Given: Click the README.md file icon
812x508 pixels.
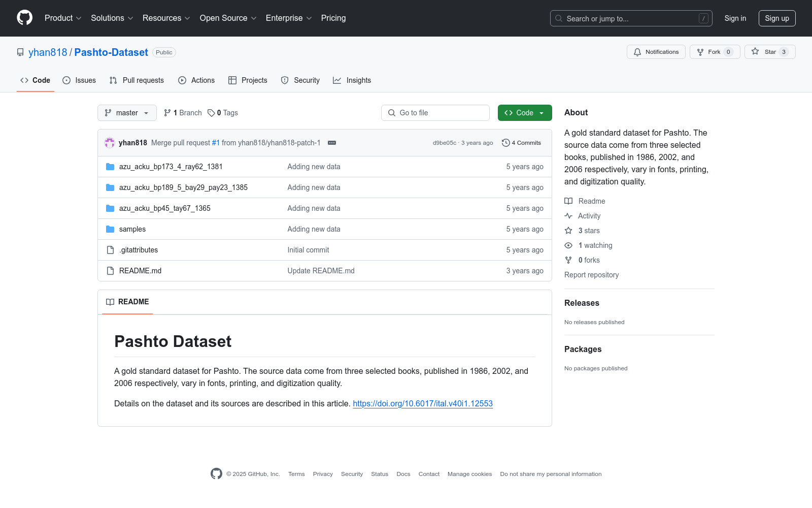Looking at the screenshot, I should point(110,271).
